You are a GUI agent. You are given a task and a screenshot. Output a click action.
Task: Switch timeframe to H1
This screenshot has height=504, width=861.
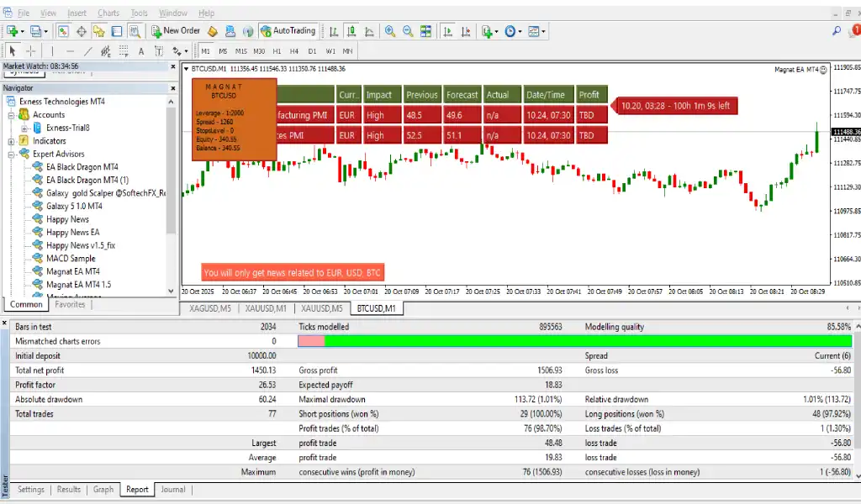[278, 51]
